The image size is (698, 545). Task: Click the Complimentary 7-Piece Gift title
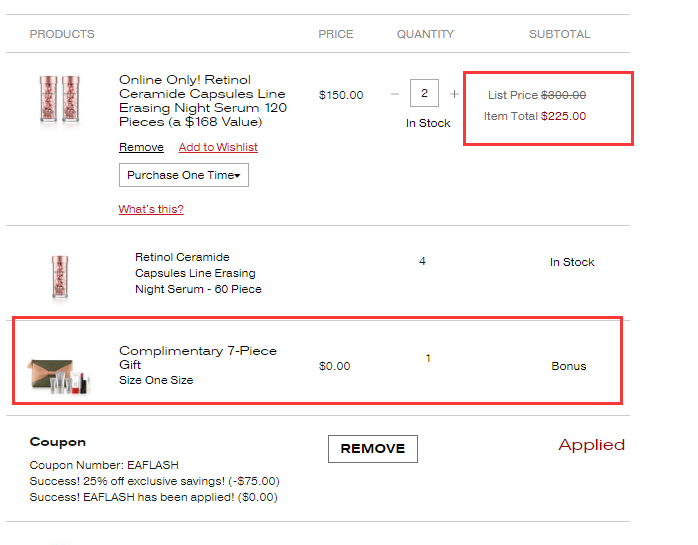pyautogui.click(x=198, y=358)
